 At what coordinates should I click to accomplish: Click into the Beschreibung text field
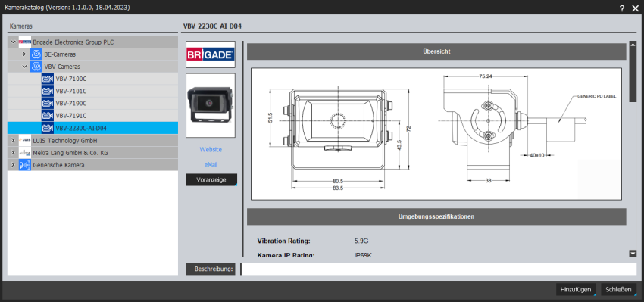tap(438, 269)
